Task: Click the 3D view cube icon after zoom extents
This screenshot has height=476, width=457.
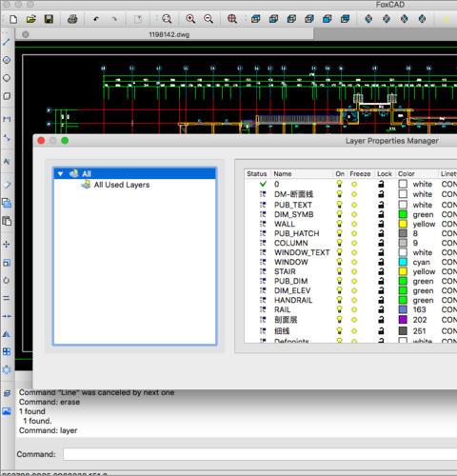Action: coord(255,19)
